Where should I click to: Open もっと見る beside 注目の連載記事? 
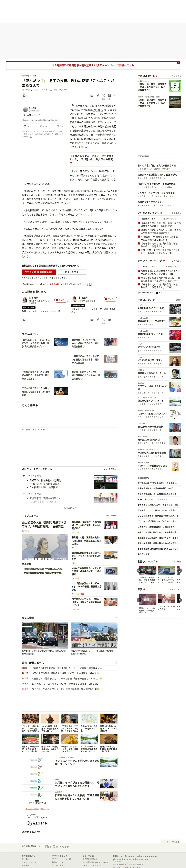point(176,76)
